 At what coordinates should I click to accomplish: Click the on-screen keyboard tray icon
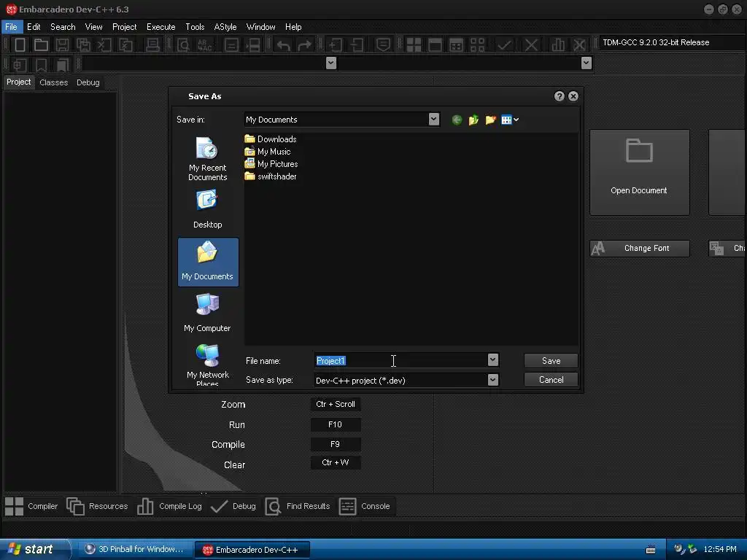pyautogui.click(x=651, y=550)
